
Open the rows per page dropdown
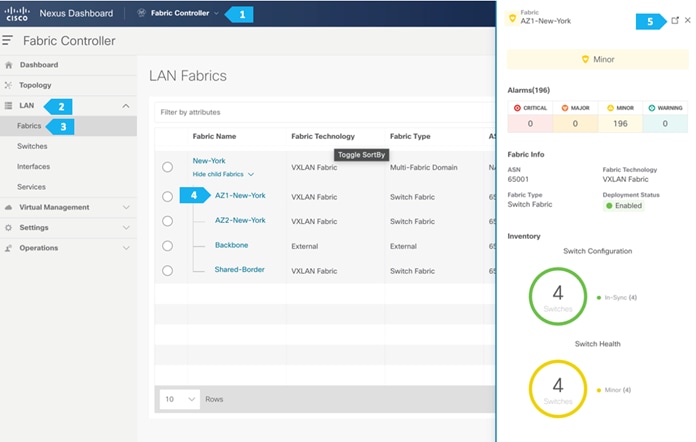(x=179, y=399)
